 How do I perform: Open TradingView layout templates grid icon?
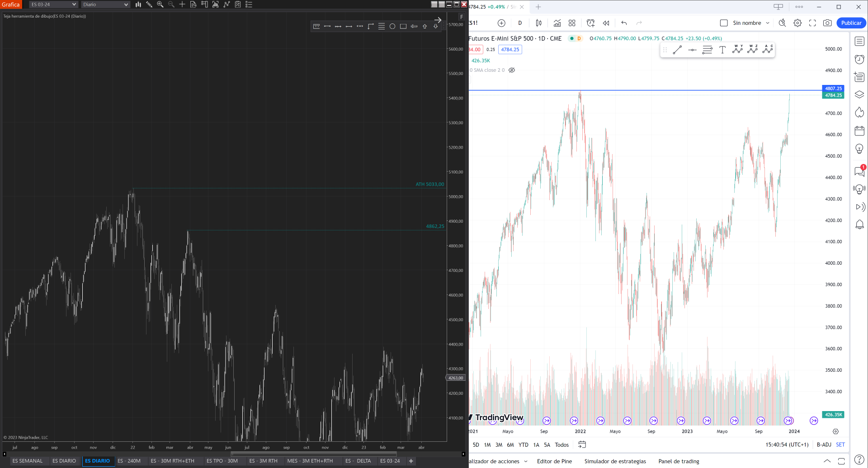coord(572,23)
